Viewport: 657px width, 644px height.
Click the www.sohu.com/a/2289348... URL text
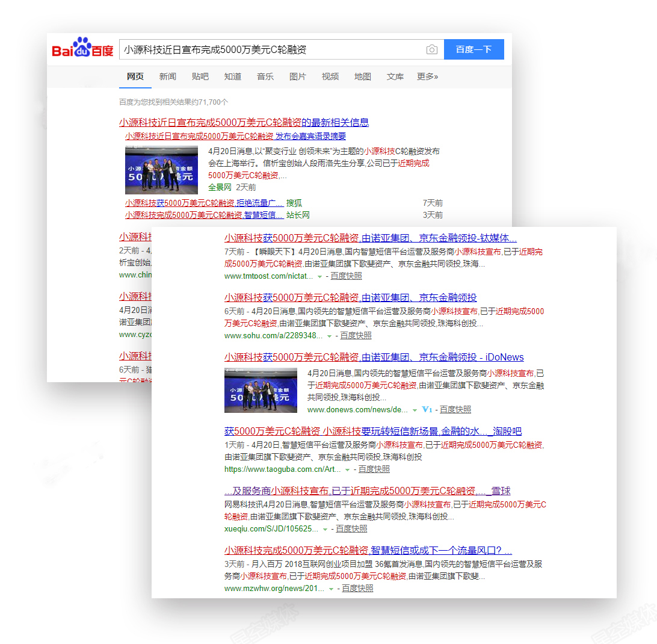[273, 335]
